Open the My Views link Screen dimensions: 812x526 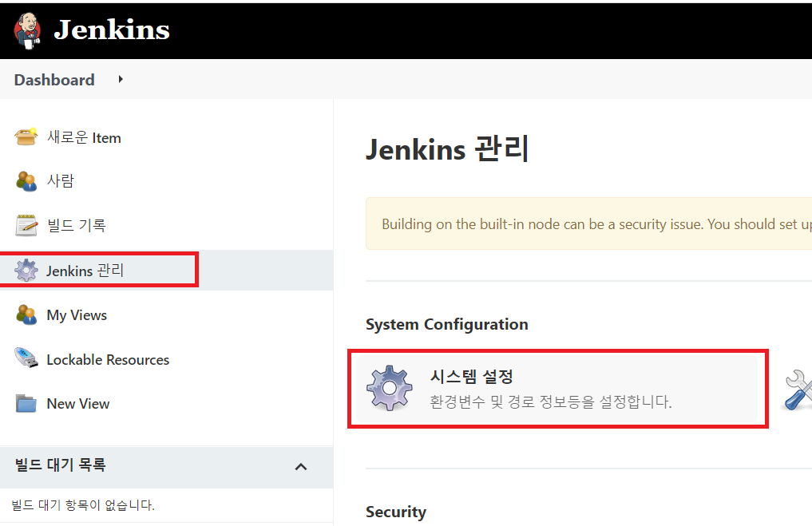coord(77,314)
